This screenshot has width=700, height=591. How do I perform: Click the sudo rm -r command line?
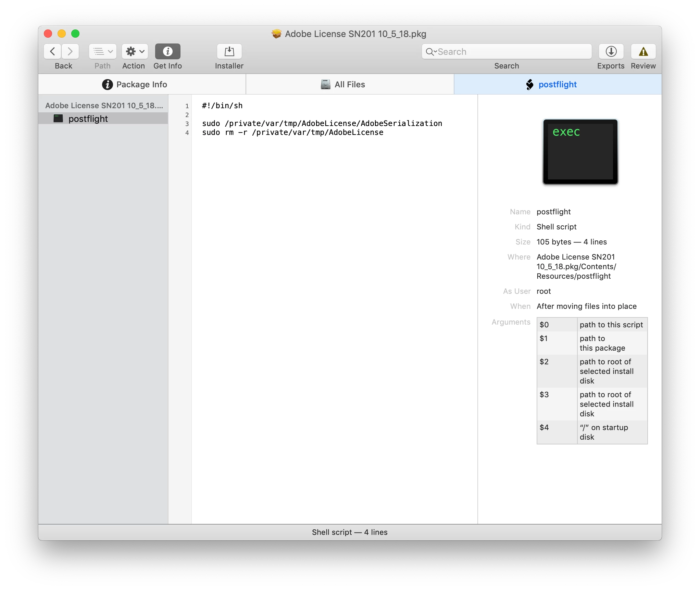coord(292,132)
